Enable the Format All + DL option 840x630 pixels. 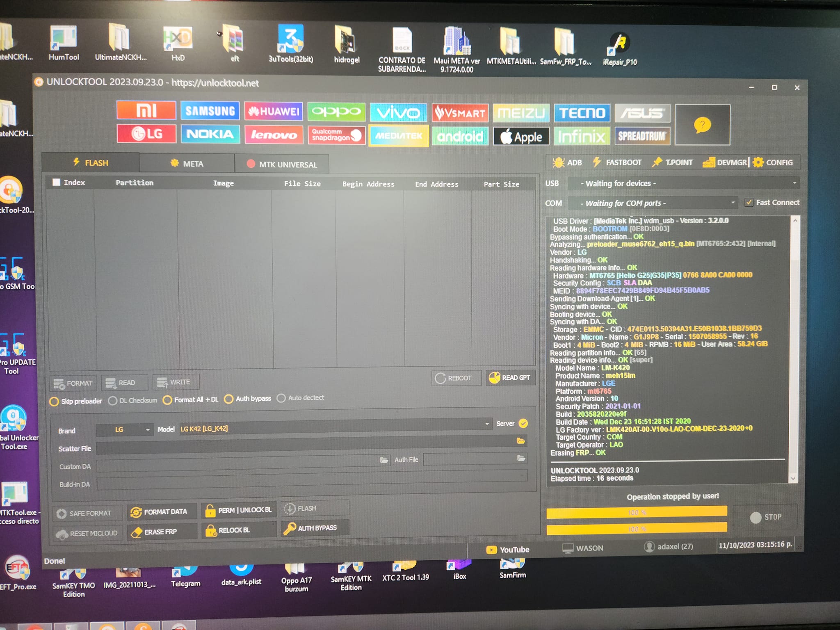tap(167, 400)
